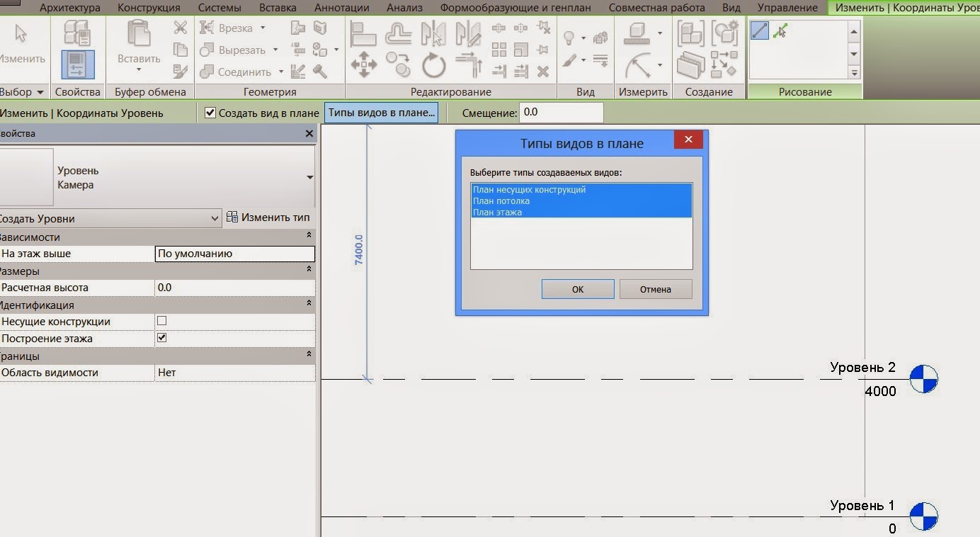Click the Pin icon in Редактирование
This screenshot has height=537, width=980.
(542, 50)
